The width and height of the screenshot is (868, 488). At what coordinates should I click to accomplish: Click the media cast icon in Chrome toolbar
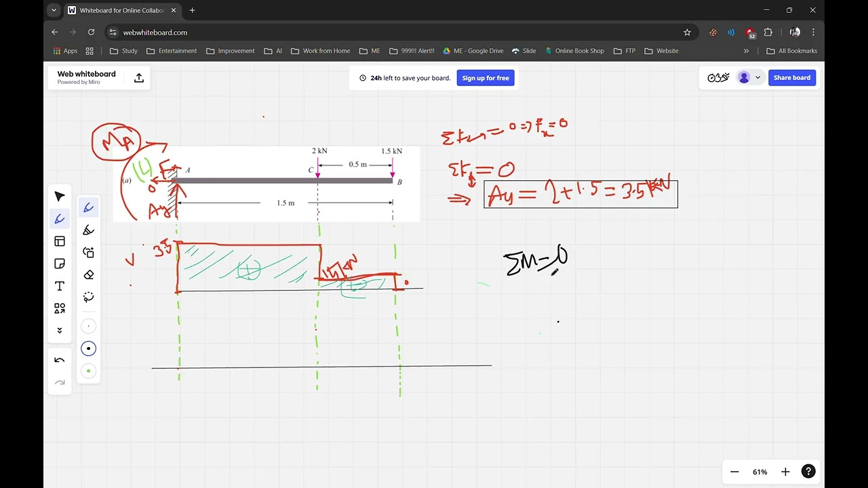pos(731,33)
